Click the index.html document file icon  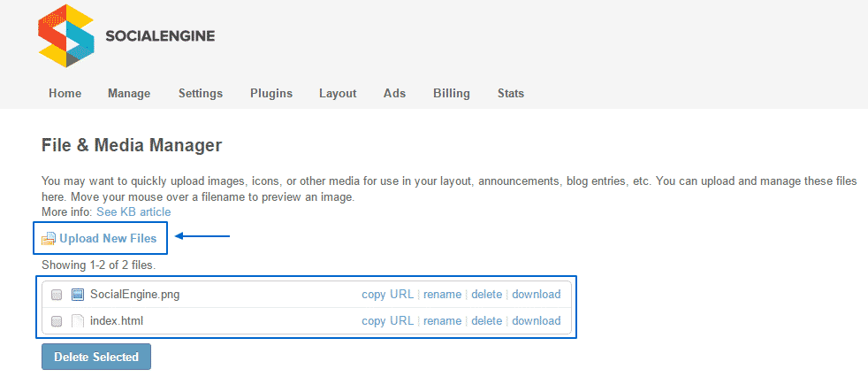(78, 321)
